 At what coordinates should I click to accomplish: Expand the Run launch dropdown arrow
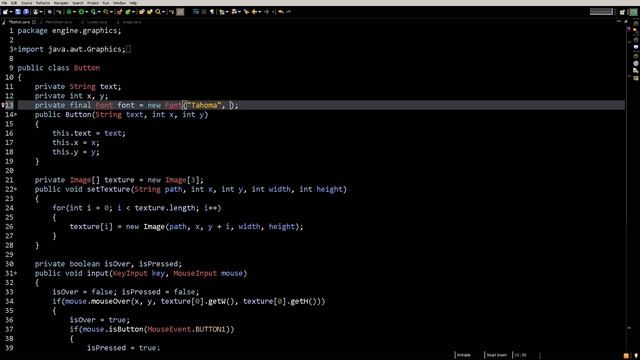(87, 12)
